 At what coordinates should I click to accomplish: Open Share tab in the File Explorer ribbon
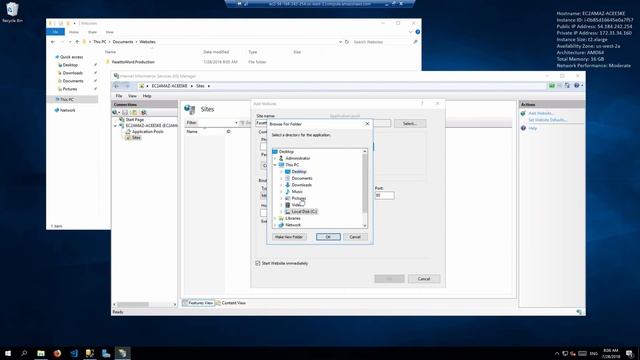click(92, 32)
